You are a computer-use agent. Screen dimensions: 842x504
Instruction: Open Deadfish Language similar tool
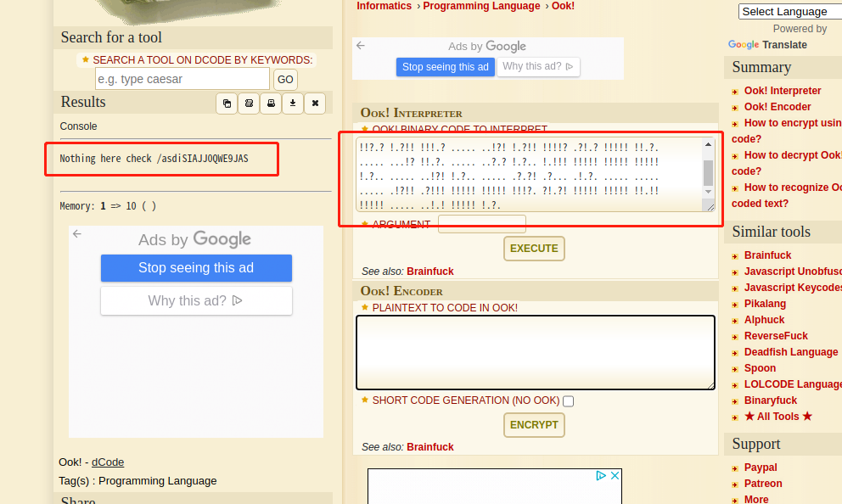click(x=790, y=351)
